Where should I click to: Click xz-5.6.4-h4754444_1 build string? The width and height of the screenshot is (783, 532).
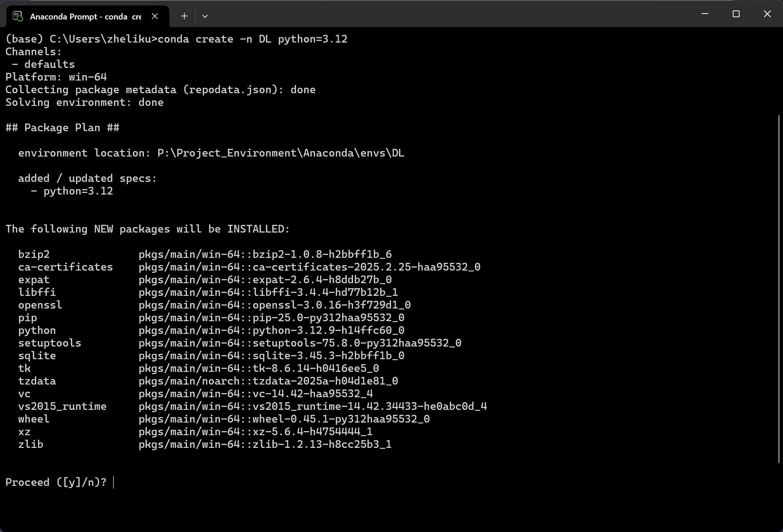coord(313,432)
